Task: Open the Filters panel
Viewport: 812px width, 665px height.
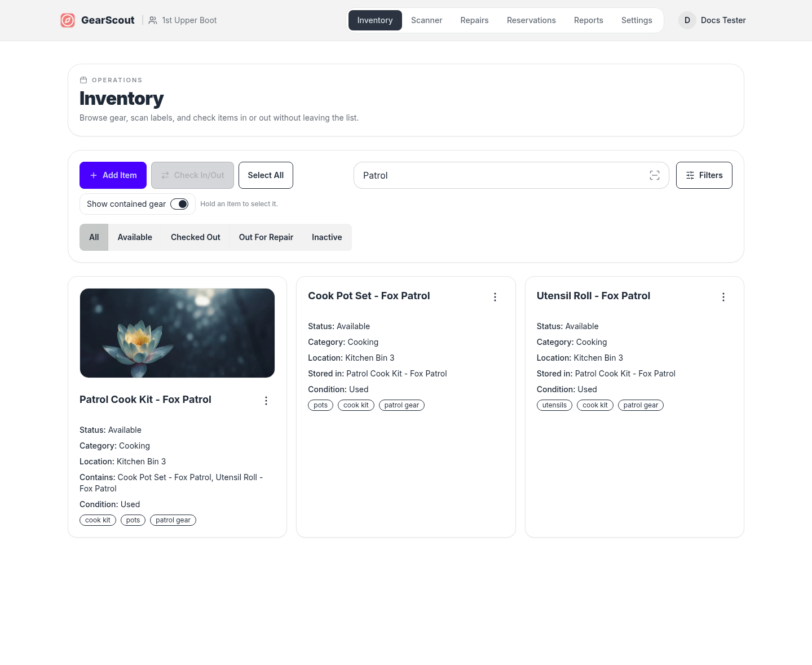Action: 704,175
